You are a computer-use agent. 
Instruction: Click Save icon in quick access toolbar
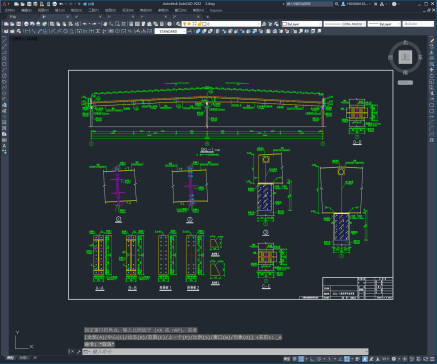[x=29, y=4]
